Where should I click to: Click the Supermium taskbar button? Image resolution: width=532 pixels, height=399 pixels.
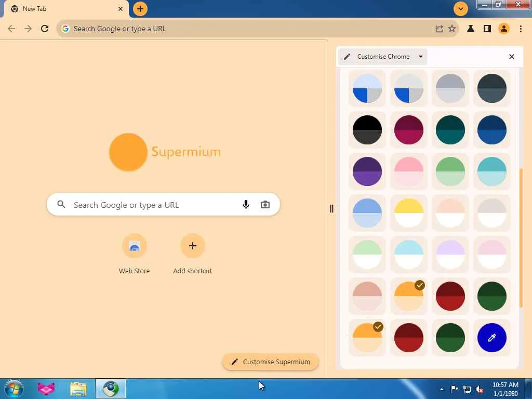pyautogui.click(x=111, y=389)
